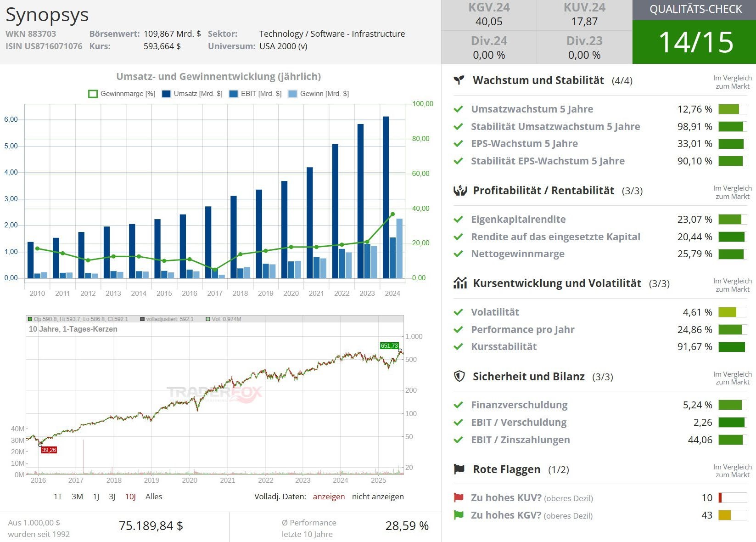Click the KGV.24 value tile
Viewport: 756px width, 542px height.
tap(489, 15)
